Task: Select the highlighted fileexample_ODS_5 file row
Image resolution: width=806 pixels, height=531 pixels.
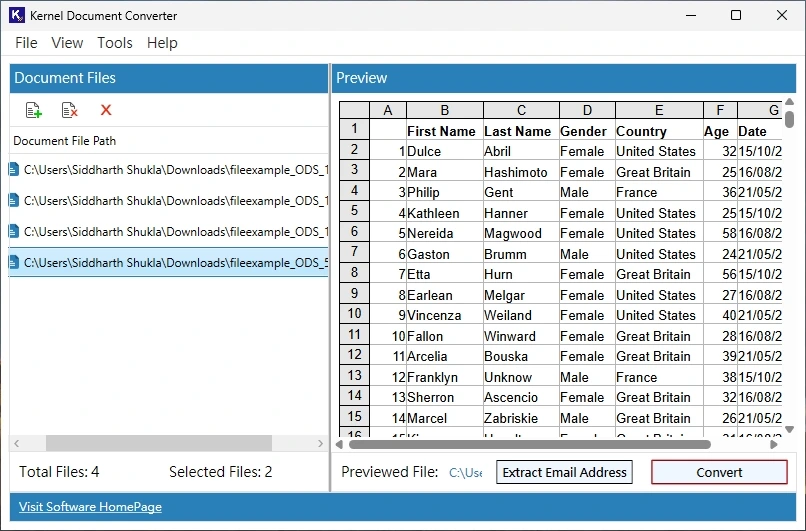Action: tap(169, 263)
